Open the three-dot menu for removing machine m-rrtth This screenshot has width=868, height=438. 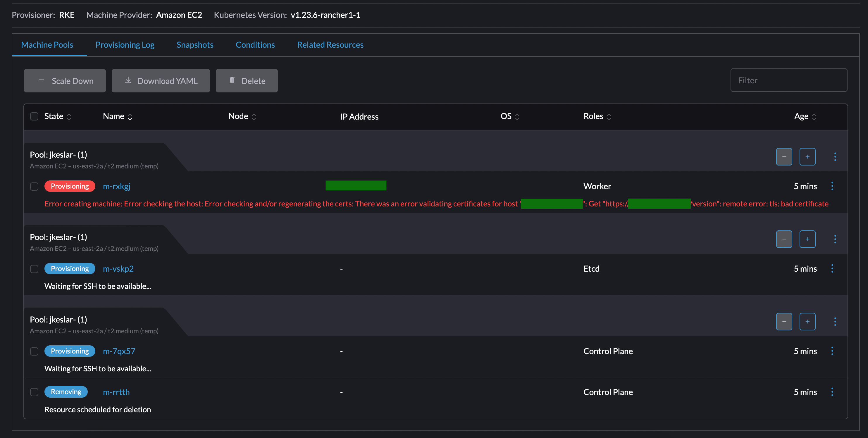click(833, 392)
